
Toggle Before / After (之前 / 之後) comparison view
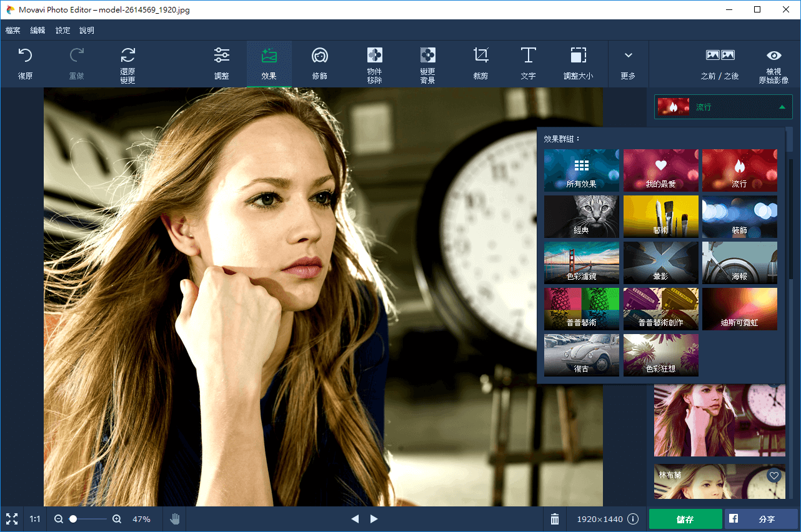[720, 56]
